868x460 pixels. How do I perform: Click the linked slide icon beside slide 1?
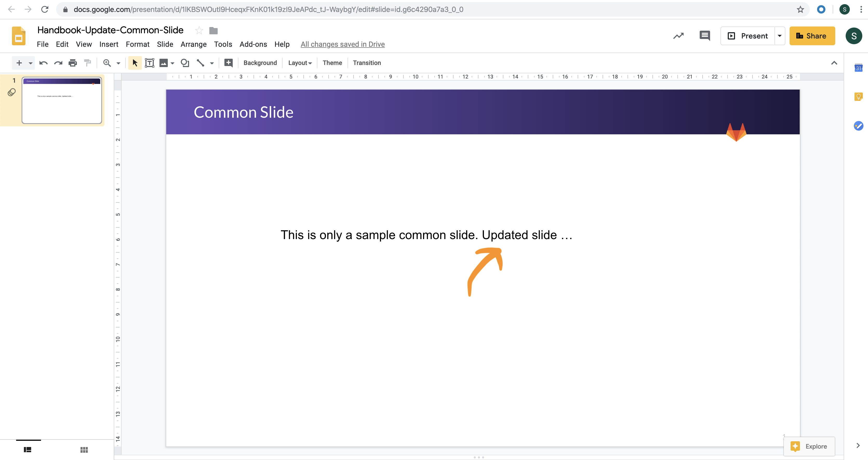point(11,92)
